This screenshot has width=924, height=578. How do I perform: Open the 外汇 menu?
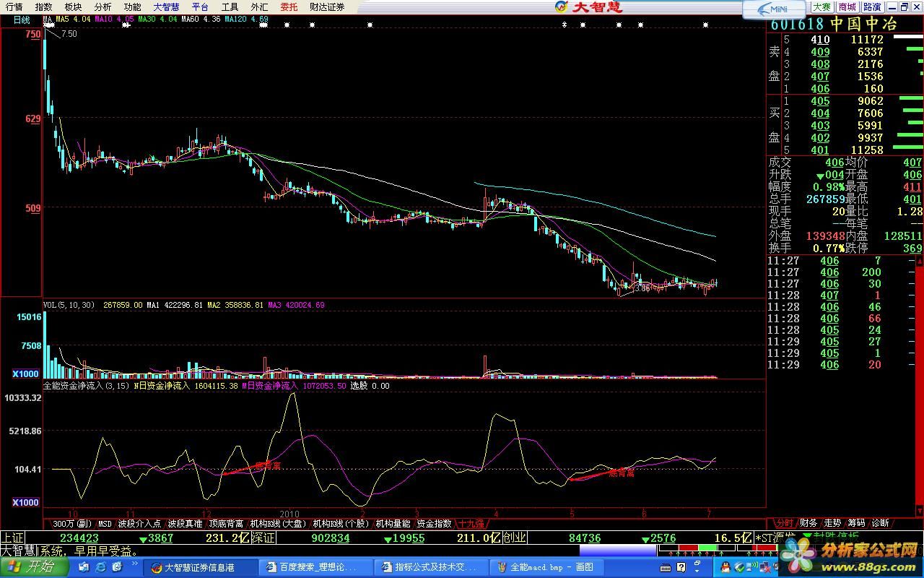259,7
